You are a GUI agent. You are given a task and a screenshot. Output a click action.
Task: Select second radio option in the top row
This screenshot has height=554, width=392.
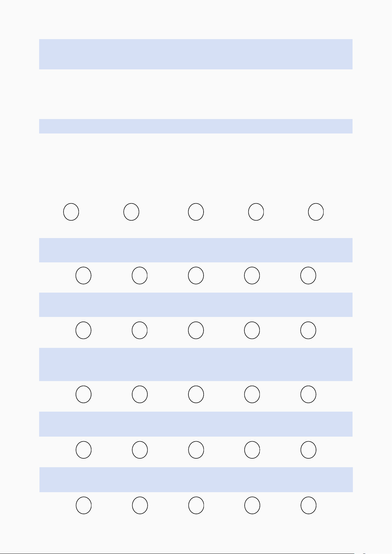click(131, 212)
